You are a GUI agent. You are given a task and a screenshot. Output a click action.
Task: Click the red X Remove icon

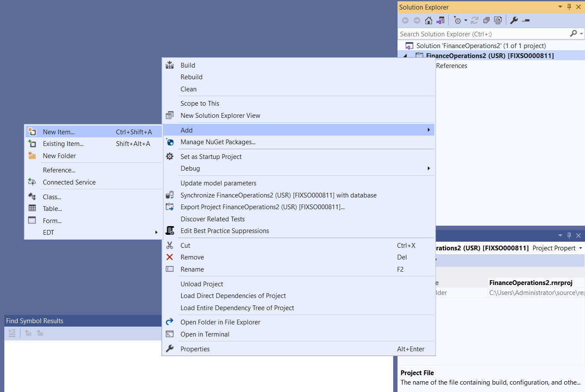(170, 257)
